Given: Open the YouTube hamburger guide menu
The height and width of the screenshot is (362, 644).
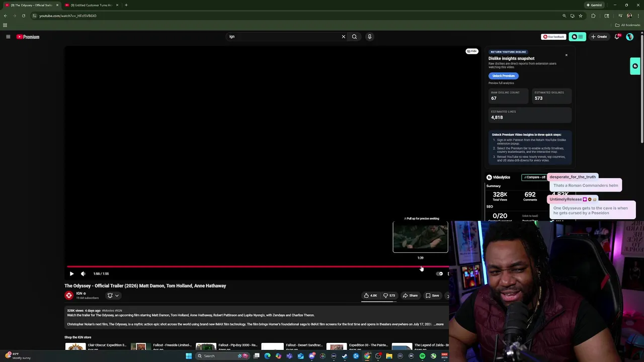Looking at the screenshot, I should (8, 37).
